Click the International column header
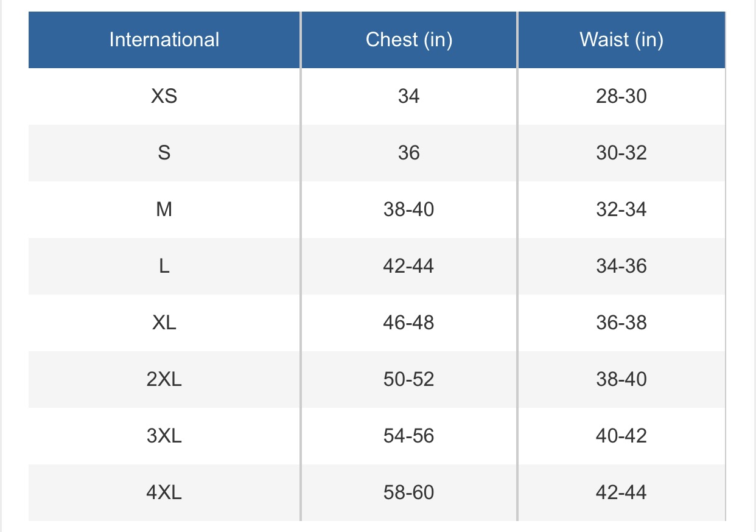The image size is (756, 532). click(x=164, y=40)
